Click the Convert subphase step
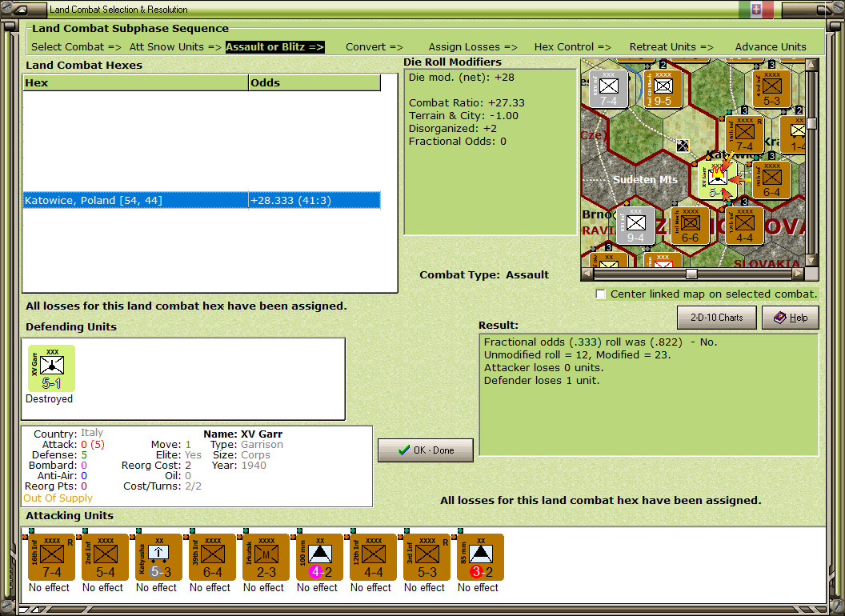The width and height of the screenshot is (845, 616). pos(374,47)
